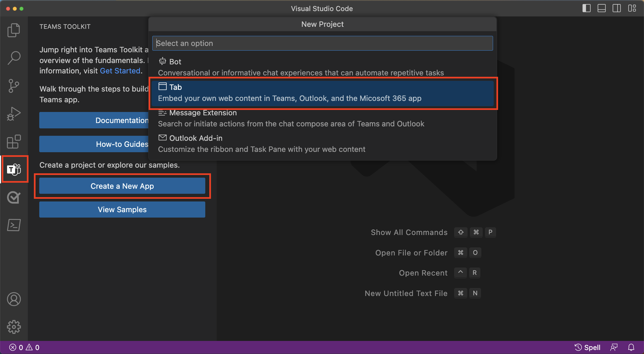The height and width of the screenshot is (354, 644).
Task: Open the Search view icon
Action: point(14,58)
